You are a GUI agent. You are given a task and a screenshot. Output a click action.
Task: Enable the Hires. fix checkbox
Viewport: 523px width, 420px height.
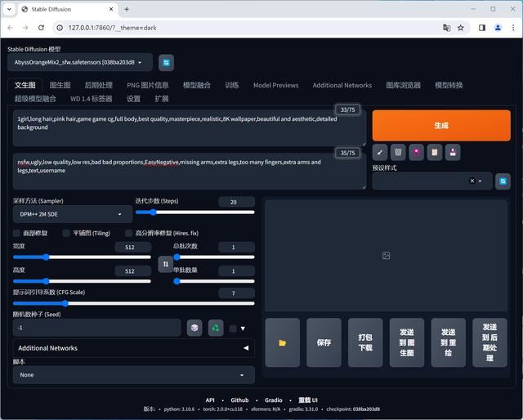click(128, 233)
